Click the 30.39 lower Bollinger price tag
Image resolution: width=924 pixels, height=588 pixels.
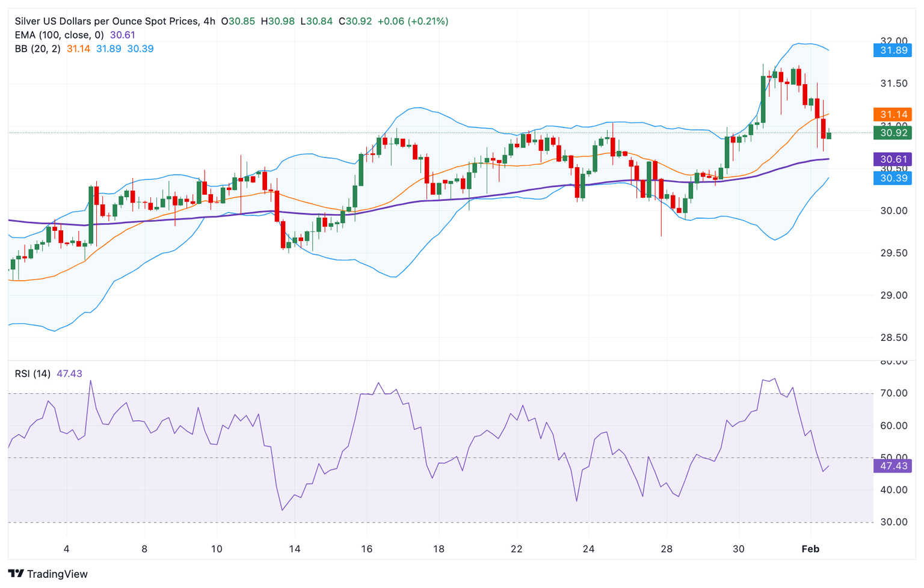893,178
